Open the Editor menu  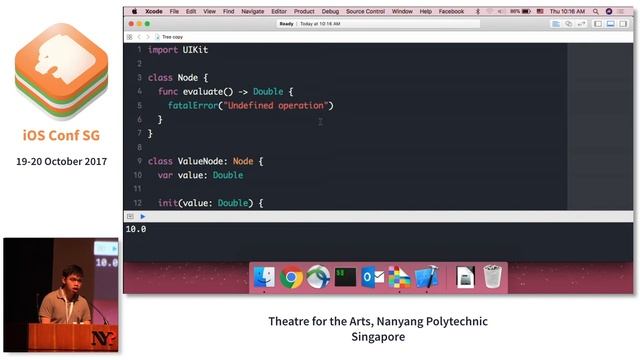279,11
